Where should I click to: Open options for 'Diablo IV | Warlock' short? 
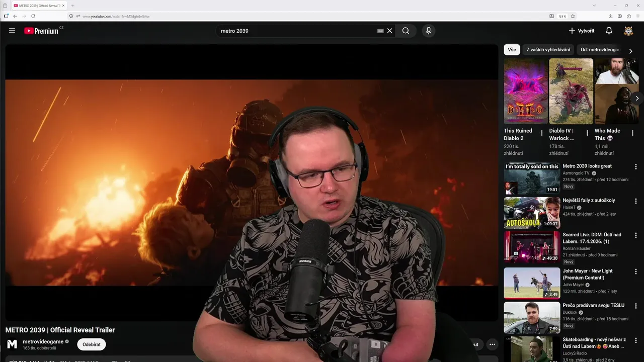click(587, 133)
